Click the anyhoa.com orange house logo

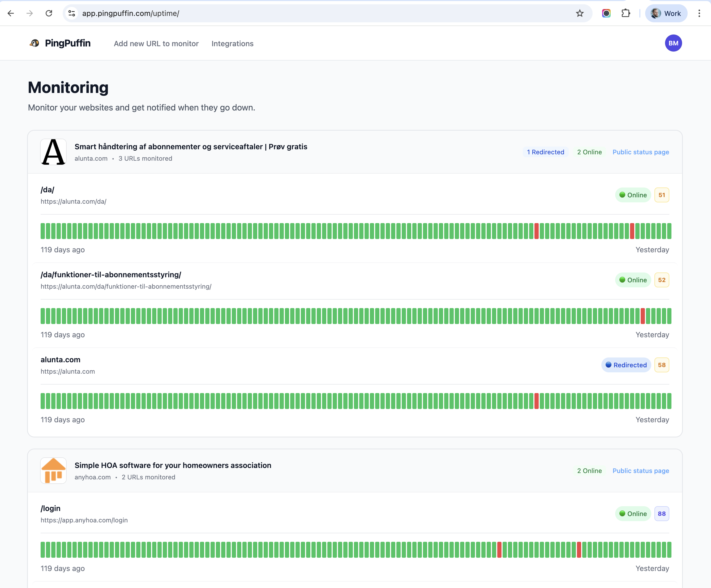pyautogui.click(x=53, y=470)
